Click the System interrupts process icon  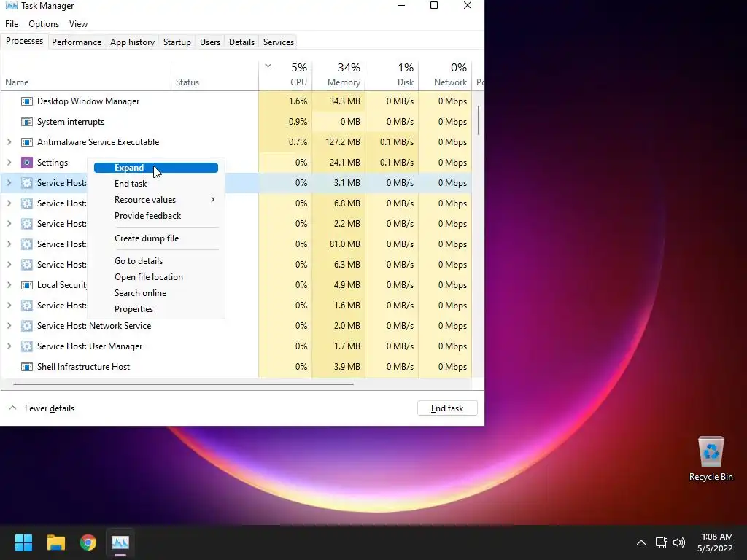point(27,122)
